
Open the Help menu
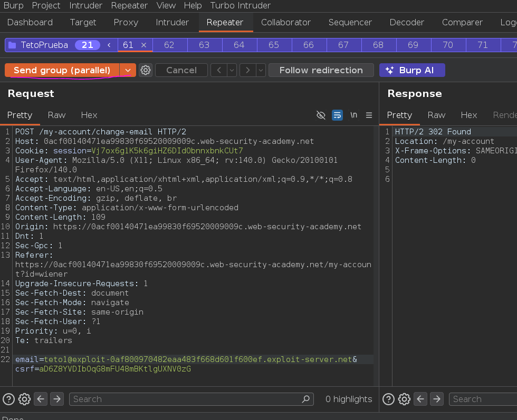point(193,6)
